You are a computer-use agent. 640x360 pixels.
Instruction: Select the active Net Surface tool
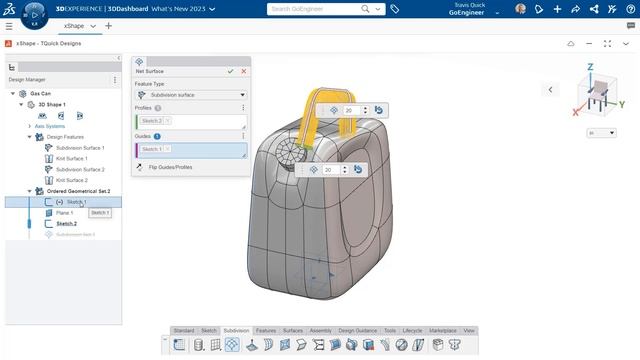click(x=232, y=345)
